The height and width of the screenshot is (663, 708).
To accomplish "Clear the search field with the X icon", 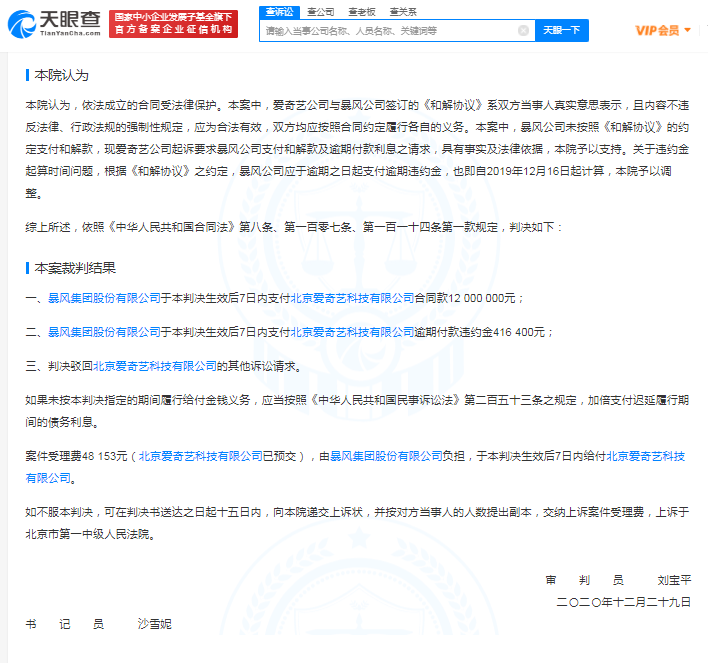I will point(523,30).
